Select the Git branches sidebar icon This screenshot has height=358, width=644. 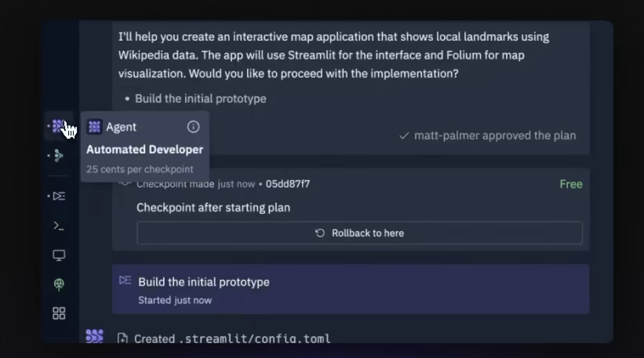click(x=59, y=156)
